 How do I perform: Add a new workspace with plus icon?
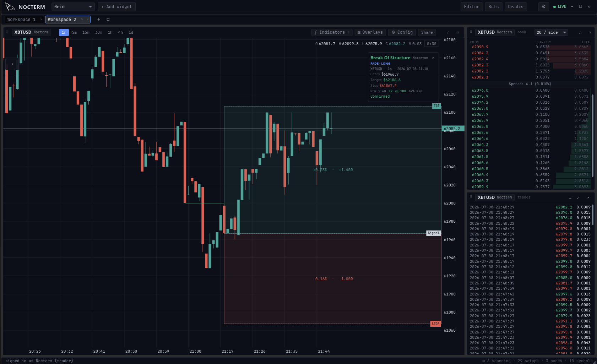[x=99, y=20]
